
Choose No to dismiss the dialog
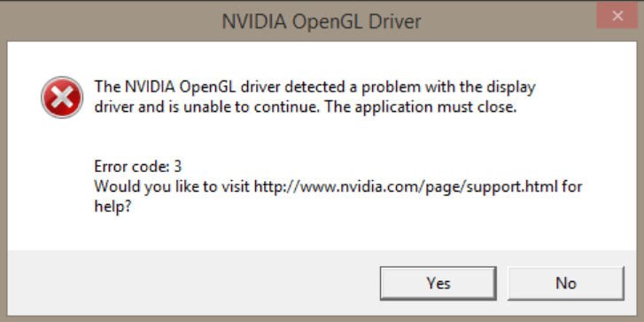pos(566,283)
